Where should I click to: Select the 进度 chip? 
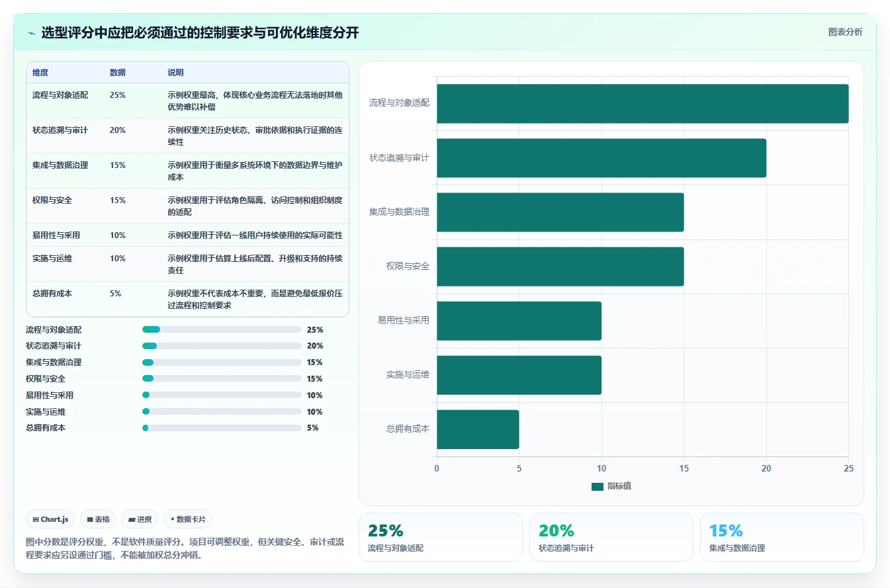click(x=140, y=519)
